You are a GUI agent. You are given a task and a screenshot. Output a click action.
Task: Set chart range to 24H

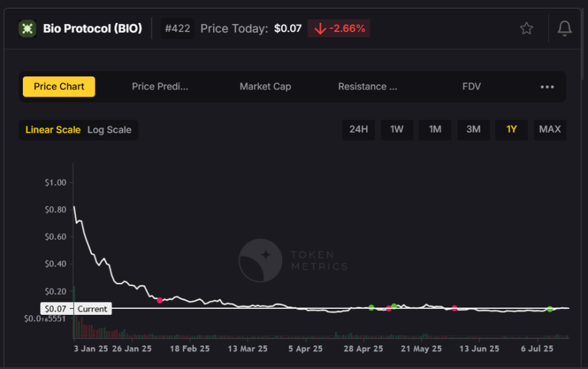[359, 129]
